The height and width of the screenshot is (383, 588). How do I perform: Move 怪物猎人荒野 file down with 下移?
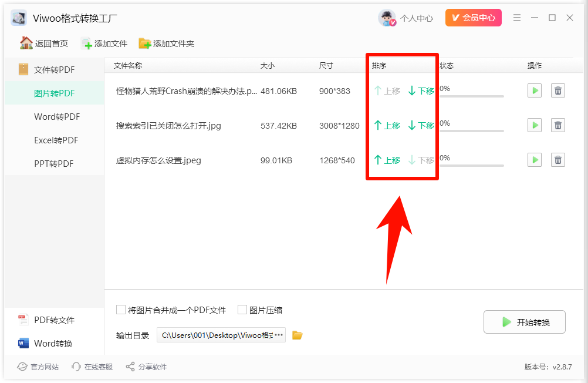[x=421, y=91]
